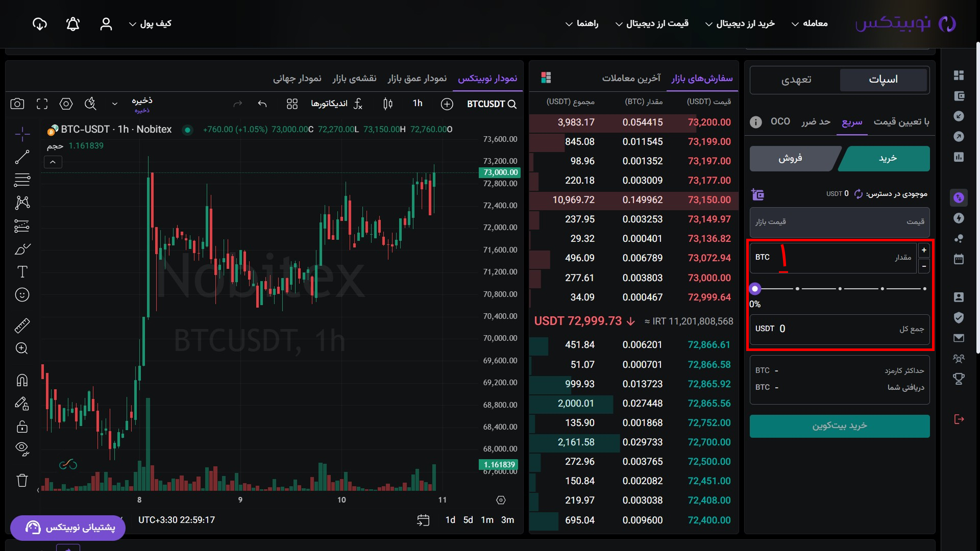Screen dimensions: 980x551
Task: Switch to the sell (فروش) side
Action: [x=790, y=159]
